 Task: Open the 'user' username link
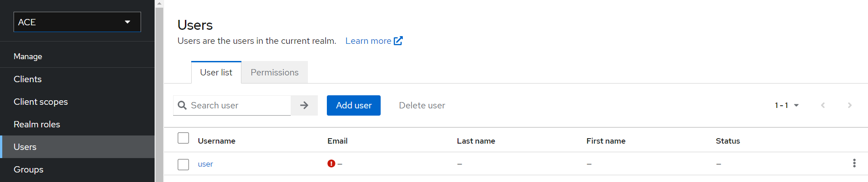coord(205,164)
